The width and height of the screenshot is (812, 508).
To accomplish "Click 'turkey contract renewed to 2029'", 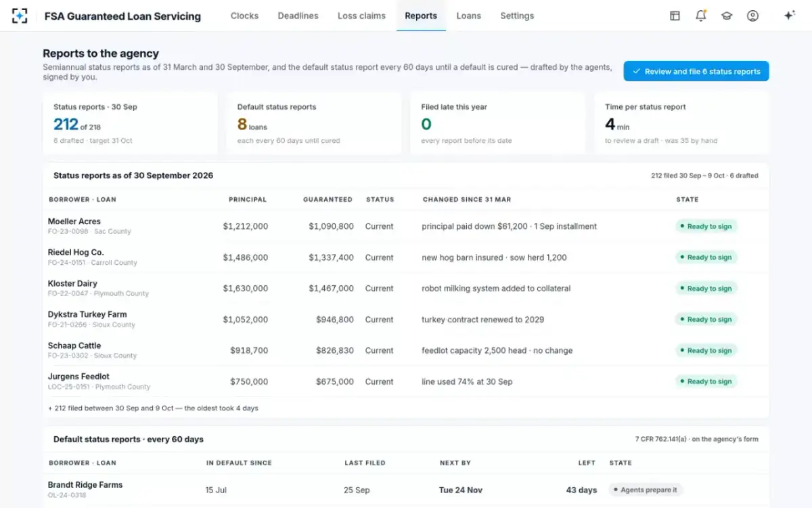I will click(x=482, y=320).
